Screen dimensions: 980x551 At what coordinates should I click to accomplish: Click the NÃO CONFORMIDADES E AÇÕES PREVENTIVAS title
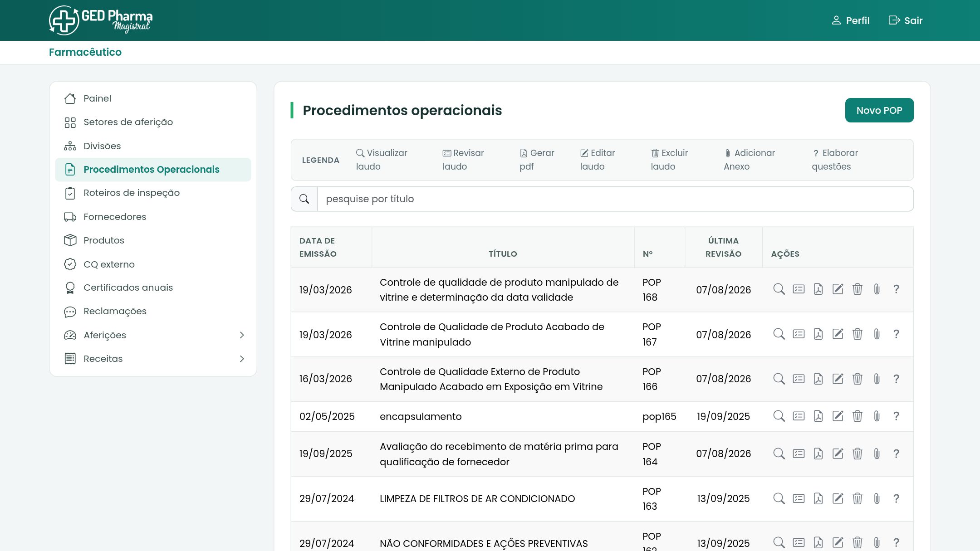pyautogui.click(x=484, y=543)
